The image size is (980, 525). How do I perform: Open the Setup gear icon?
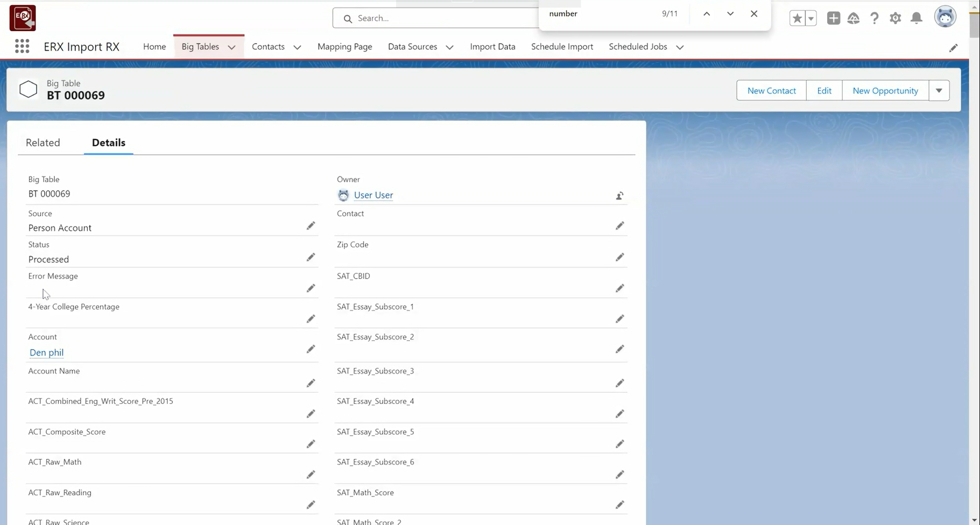(895, 18)
